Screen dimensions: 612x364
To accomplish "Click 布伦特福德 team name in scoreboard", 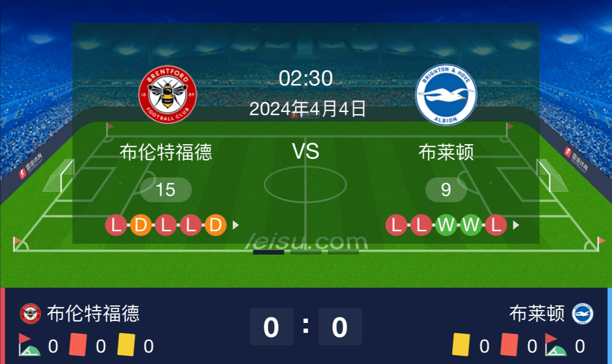I will [x=93, y=313].
